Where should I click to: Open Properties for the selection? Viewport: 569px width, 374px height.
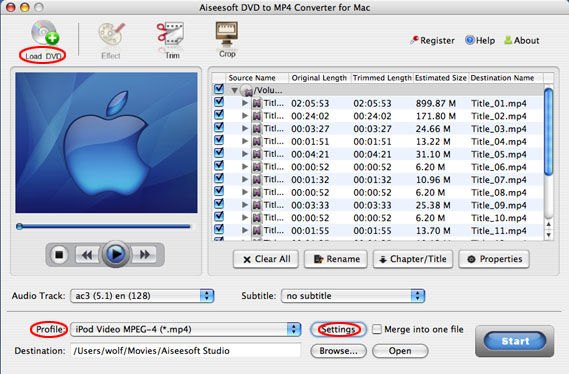tap(494, 259)
